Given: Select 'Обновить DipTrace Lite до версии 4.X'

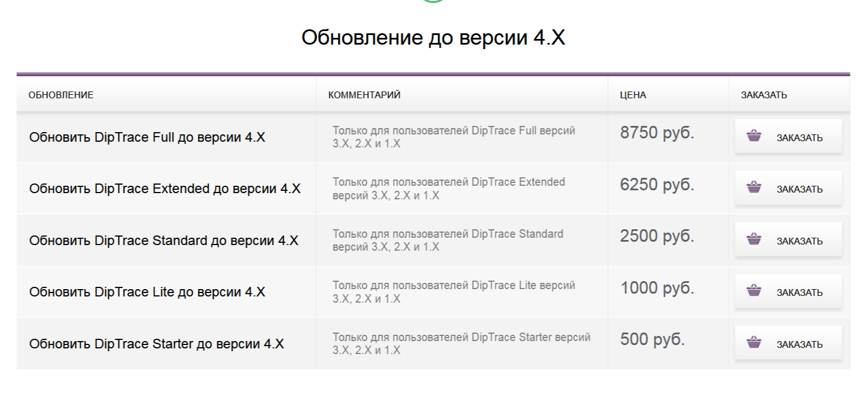Looking at the screenshot, I should 147,292.
